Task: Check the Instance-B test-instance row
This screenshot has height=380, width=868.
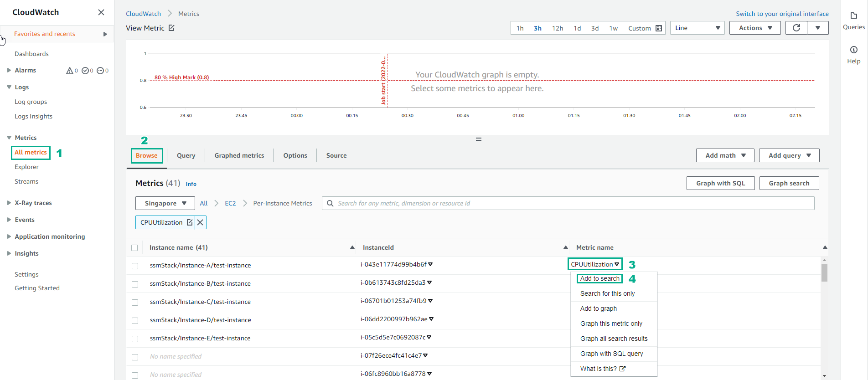Action: (135, 284)
